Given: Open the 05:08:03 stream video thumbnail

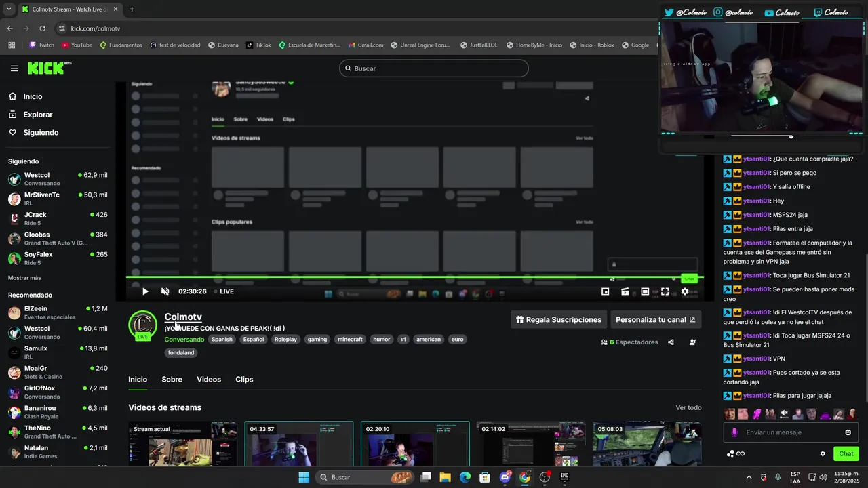Looking at the screenshot, I should (647, 444).
